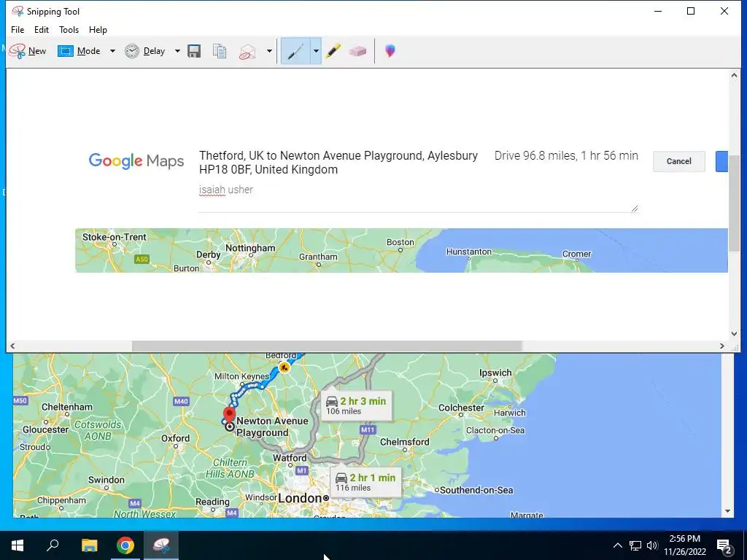Open the Edit menu
The image size is (747, 560).
point(42,29)
